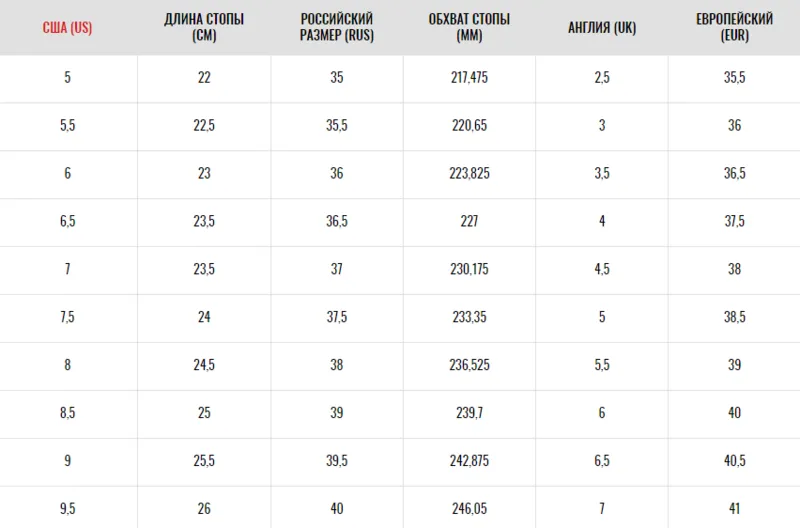Click the UK size 6 cell
Screen dimensions: 800x528
coord(602,413)
